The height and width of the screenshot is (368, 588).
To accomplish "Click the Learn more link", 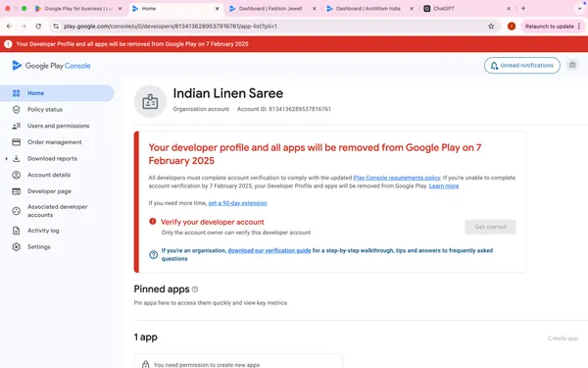I will 444,185.
